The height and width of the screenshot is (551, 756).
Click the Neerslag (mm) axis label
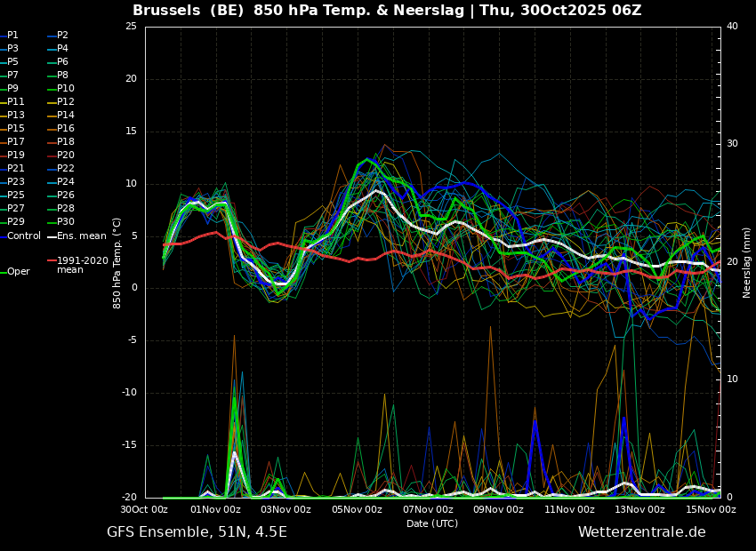pyautogui.click(x=746, y=262)
